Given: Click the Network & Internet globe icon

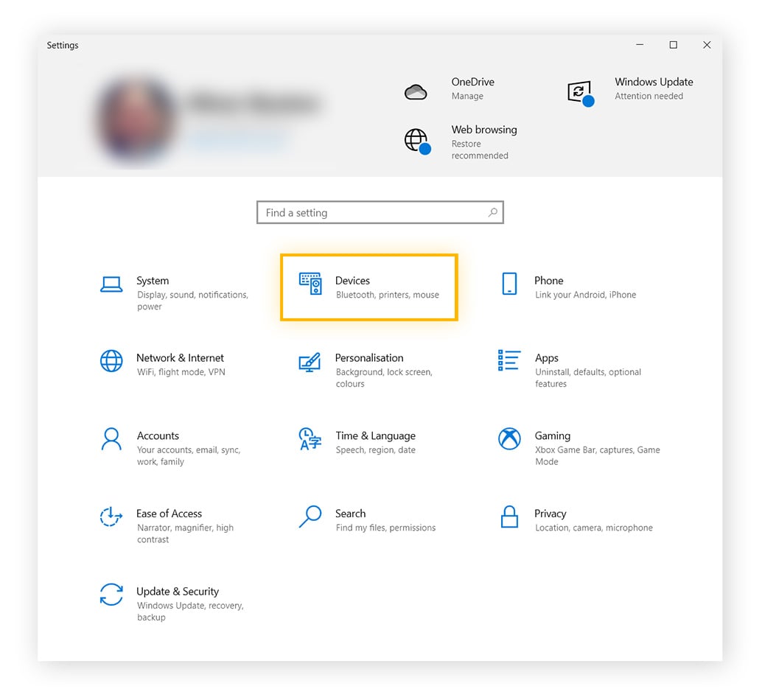Looking at the screenshot, I should click(x=111, y=361).
